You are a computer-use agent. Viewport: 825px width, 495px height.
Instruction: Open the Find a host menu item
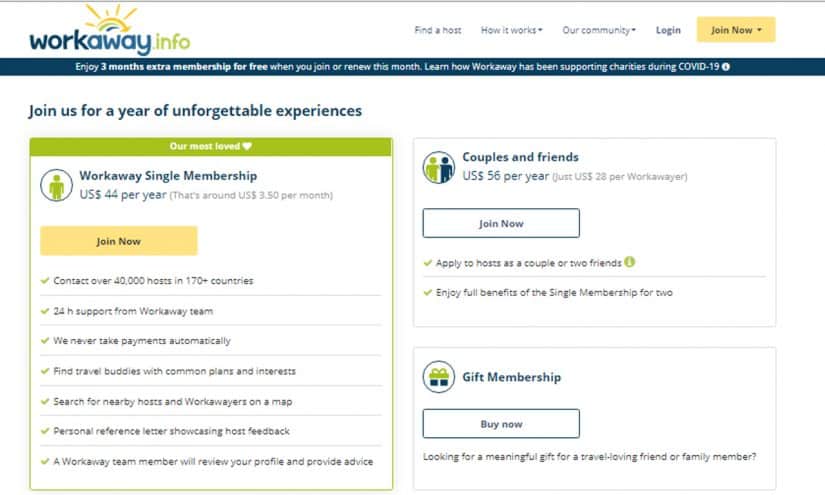pos(438,30)
